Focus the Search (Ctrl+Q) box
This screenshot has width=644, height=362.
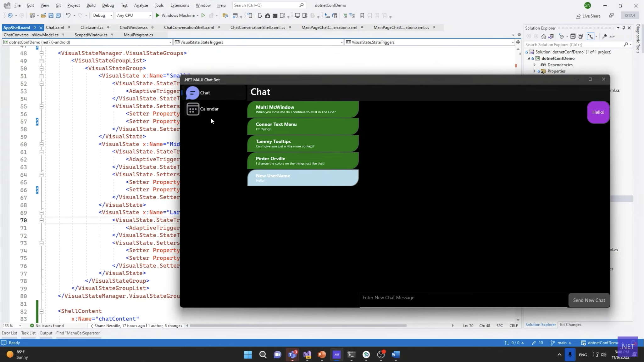[269, 5]
